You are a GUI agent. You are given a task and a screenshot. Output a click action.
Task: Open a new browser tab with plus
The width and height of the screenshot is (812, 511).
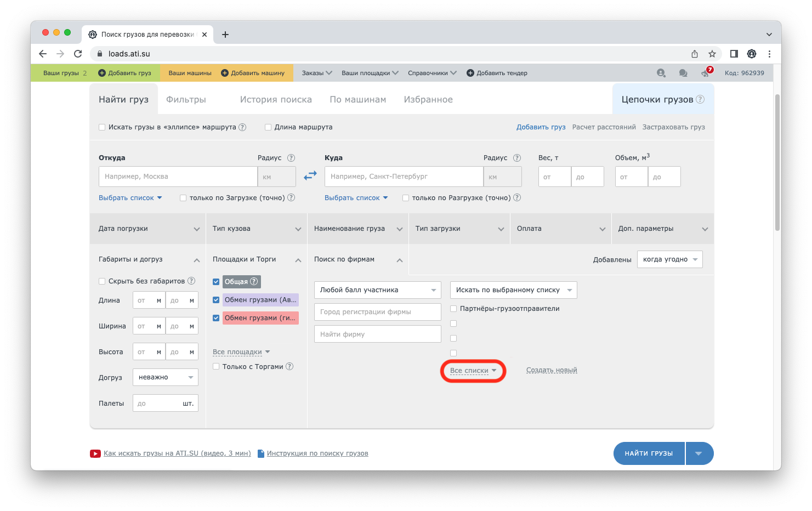point(225,35)
